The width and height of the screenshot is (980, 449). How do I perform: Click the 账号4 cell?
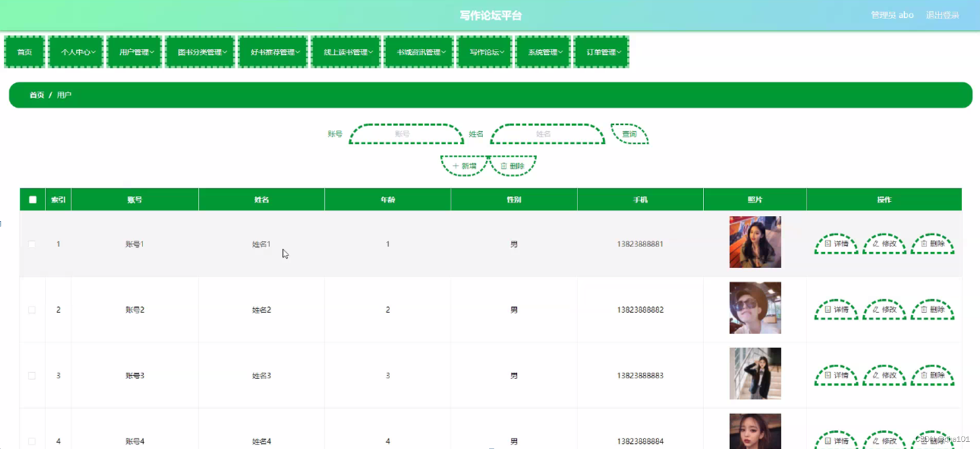tap(135, 441)
